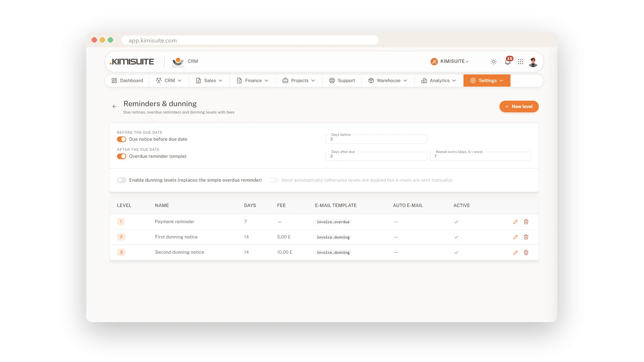Click the E-MAIL TEMPLATE column header

pyautogui.click(x=336, y=205)
